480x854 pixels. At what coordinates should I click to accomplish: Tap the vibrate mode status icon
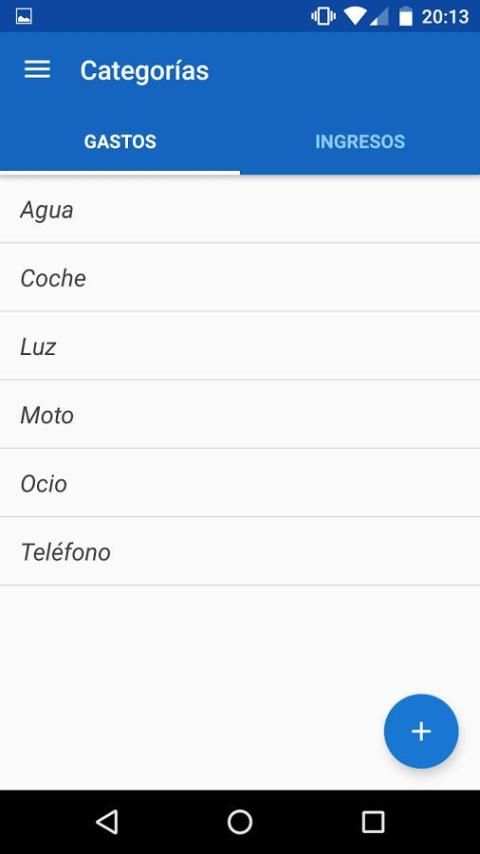click(323, 16)
